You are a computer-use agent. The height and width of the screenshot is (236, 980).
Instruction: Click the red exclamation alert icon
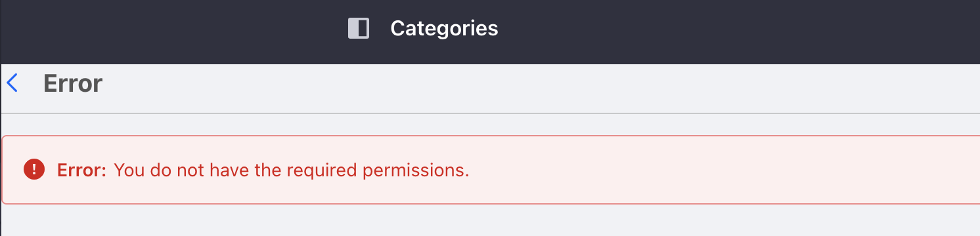tap(34, 170)
